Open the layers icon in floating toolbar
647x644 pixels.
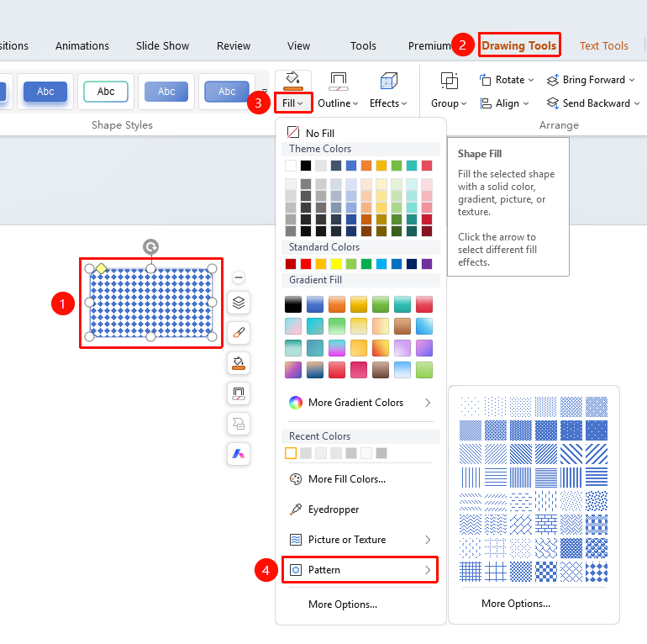pos(239,303)
